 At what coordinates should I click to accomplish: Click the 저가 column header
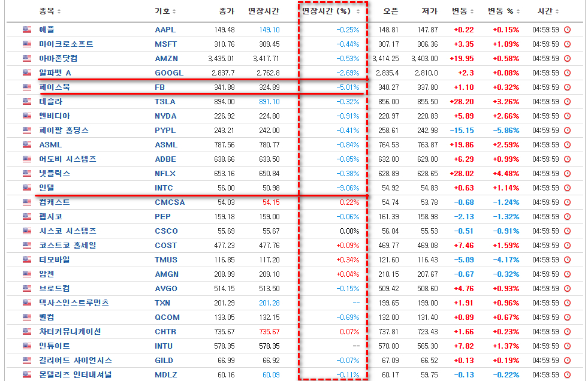tap(430, 11)
